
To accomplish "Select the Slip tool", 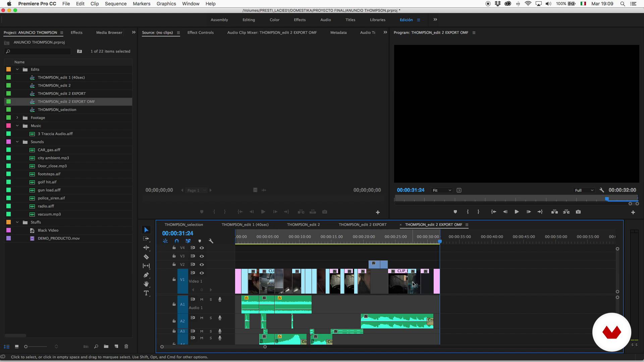I will click(x=146, y=266).
